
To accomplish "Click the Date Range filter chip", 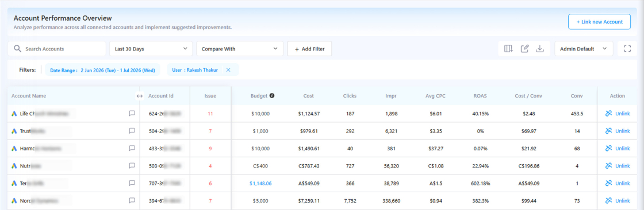I will click(102, 70).
